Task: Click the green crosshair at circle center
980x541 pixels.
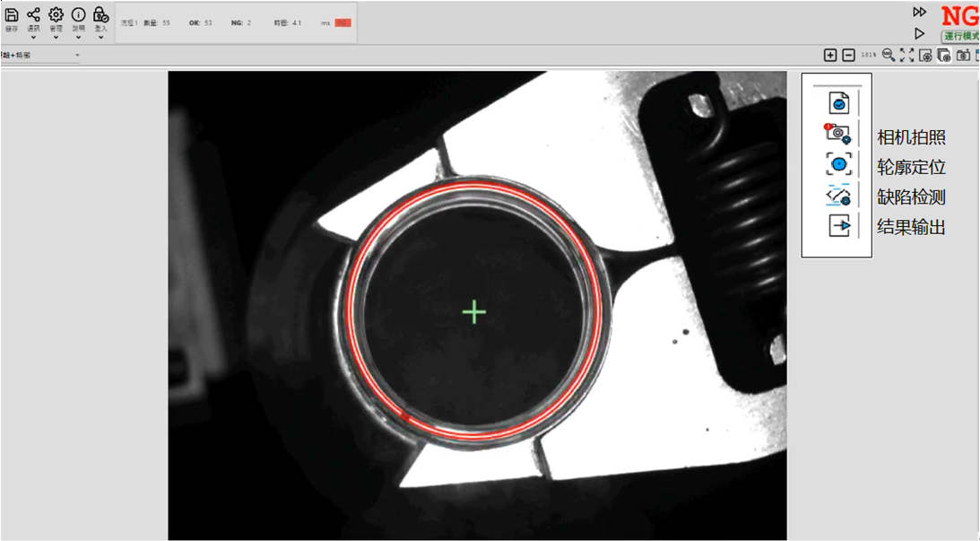Action: (473, 312)
